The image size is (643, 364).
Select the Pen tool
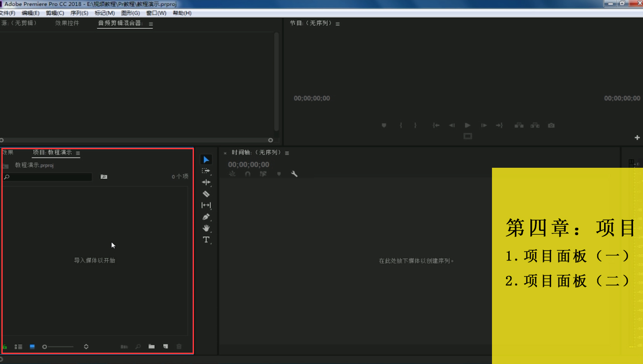206,217
